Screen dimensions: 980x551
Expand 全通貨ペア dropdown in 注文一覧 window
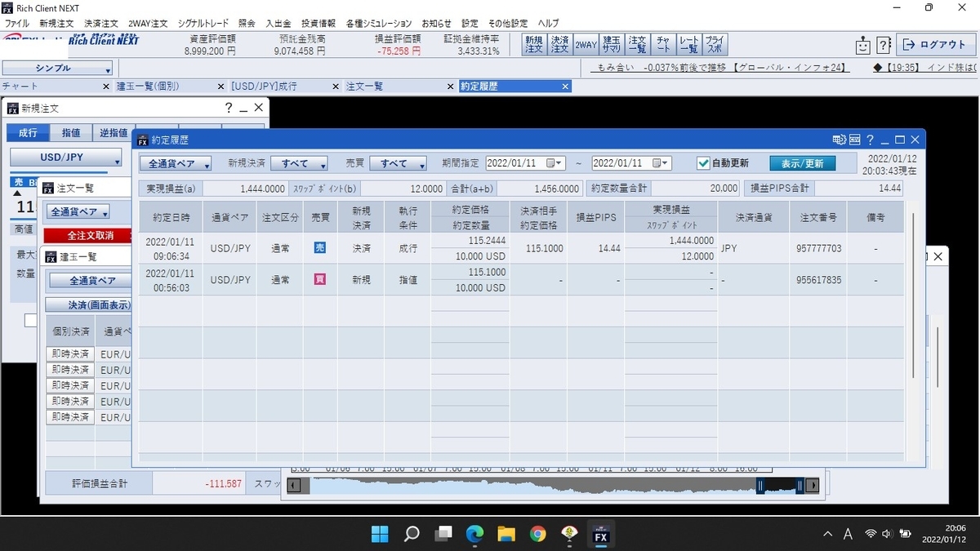[x=78, y=211]
